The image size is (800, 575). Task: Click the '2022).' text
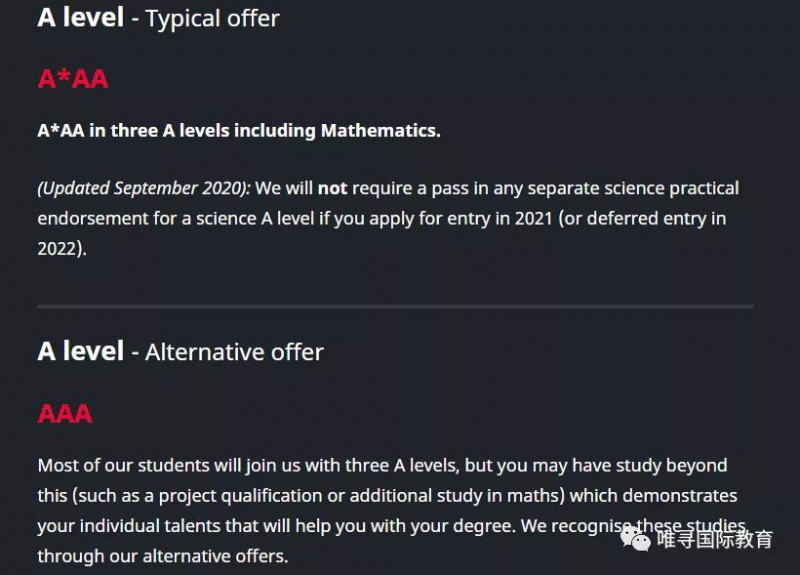62,248
